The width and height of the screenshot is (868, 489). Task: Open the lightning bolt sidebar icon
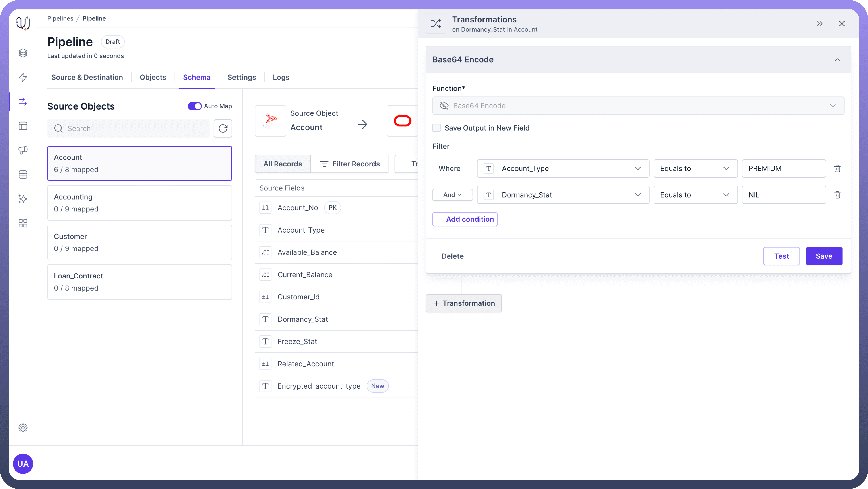[x=23, y=77]
